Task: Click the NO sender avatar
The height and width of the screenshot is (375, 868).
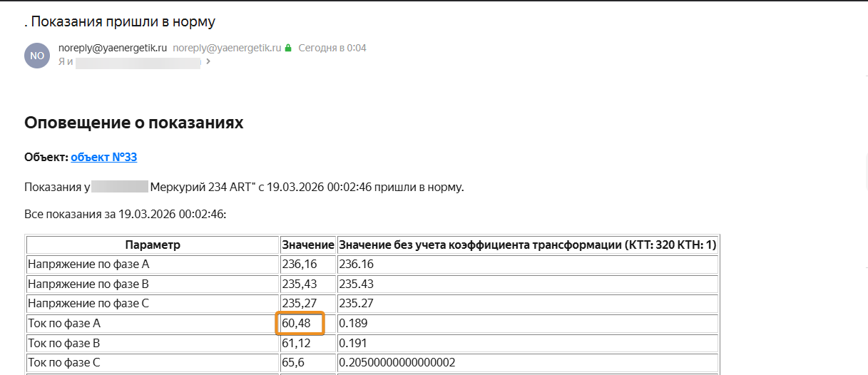Action: [x=37, y=56]
